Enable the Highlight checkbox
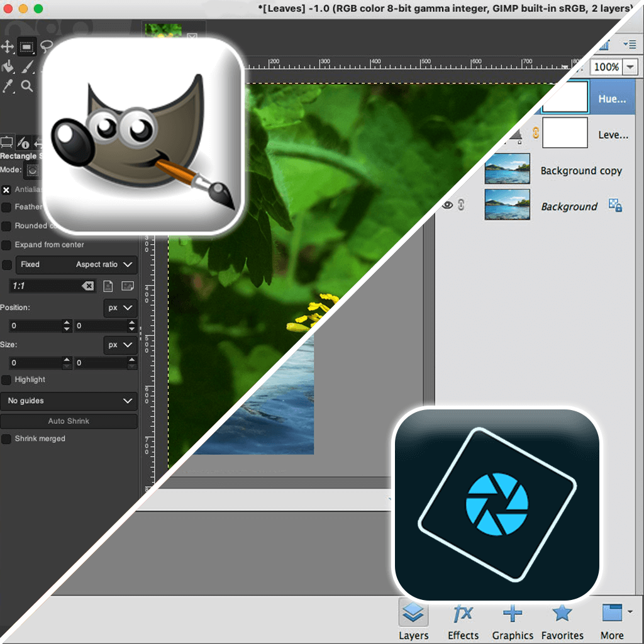 click(6, 380)
